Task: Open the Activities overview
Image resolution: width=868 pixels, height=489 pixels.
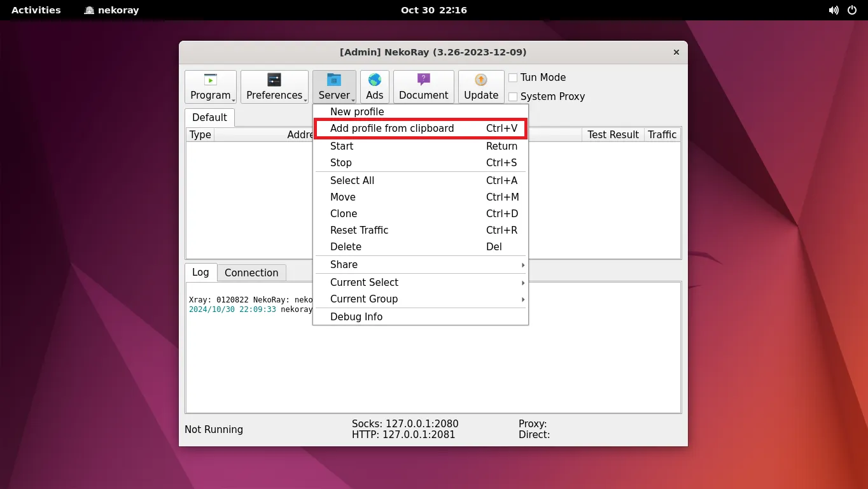Action: click(x=36, y=10)
